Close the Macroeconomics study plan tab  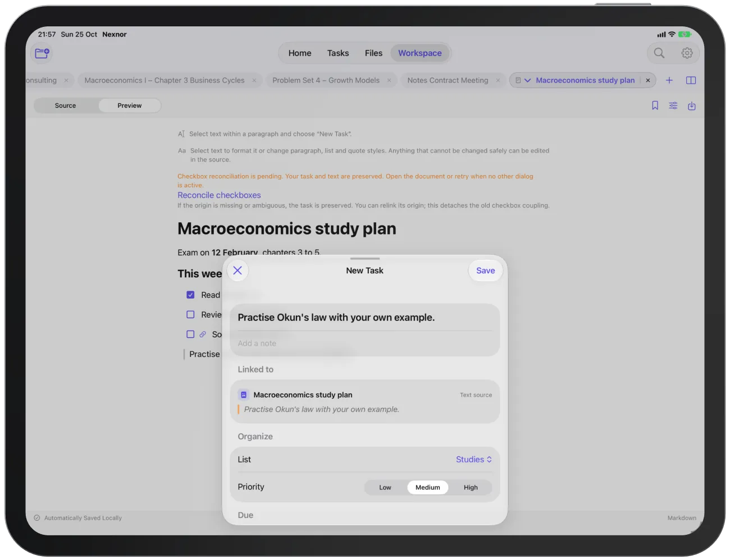[x=648, y=80]
